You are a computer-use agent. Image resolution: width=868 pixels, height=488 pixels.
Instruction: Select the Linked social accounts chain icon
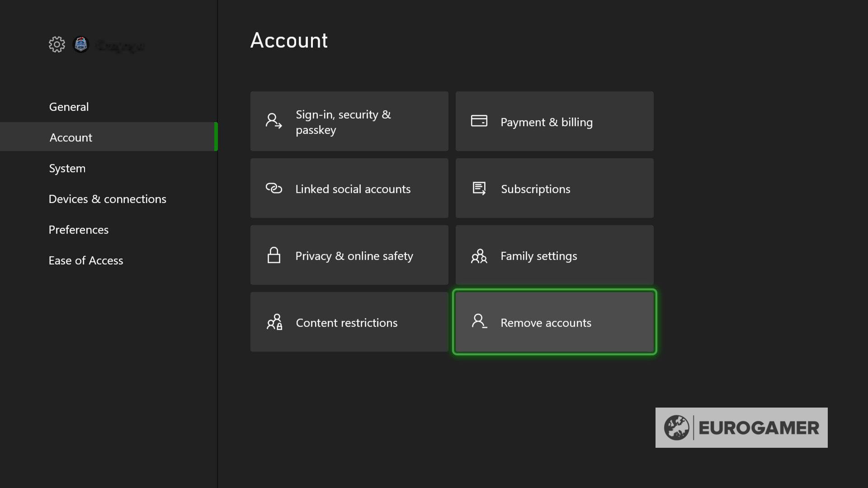[x=274, y=188]
